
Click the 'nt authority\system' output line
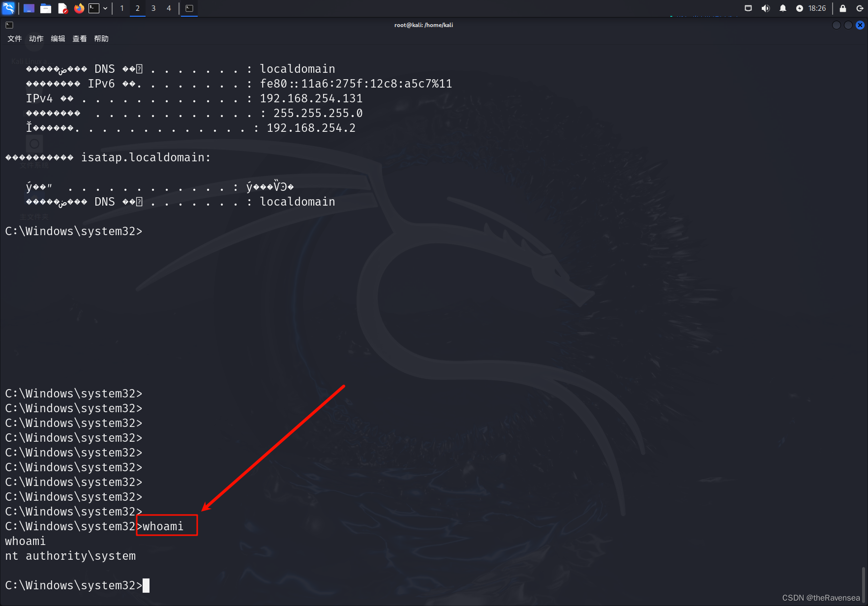coord(70,556)
